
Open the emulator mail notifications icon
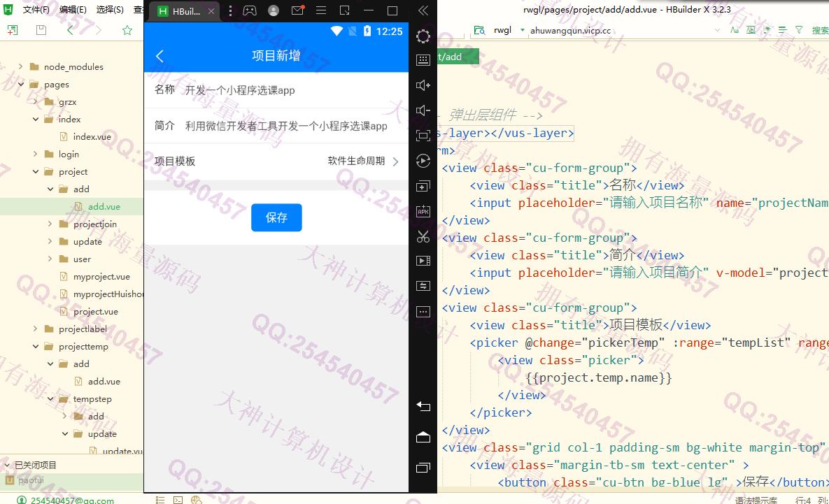click(297, 10)
